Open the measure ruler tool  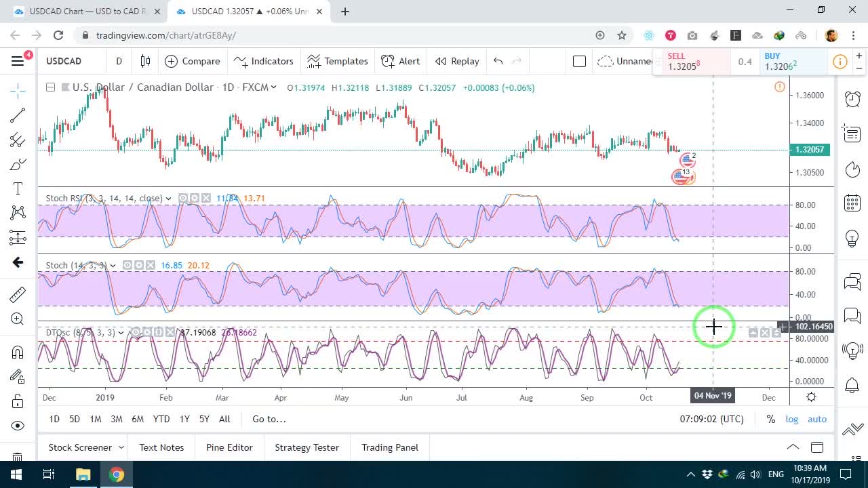18,294
